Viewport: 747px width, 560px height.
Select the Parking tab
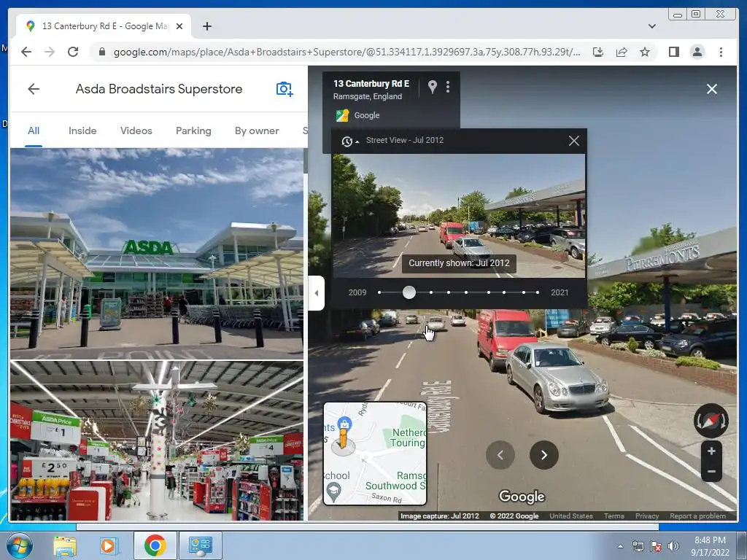coord(193,131)
